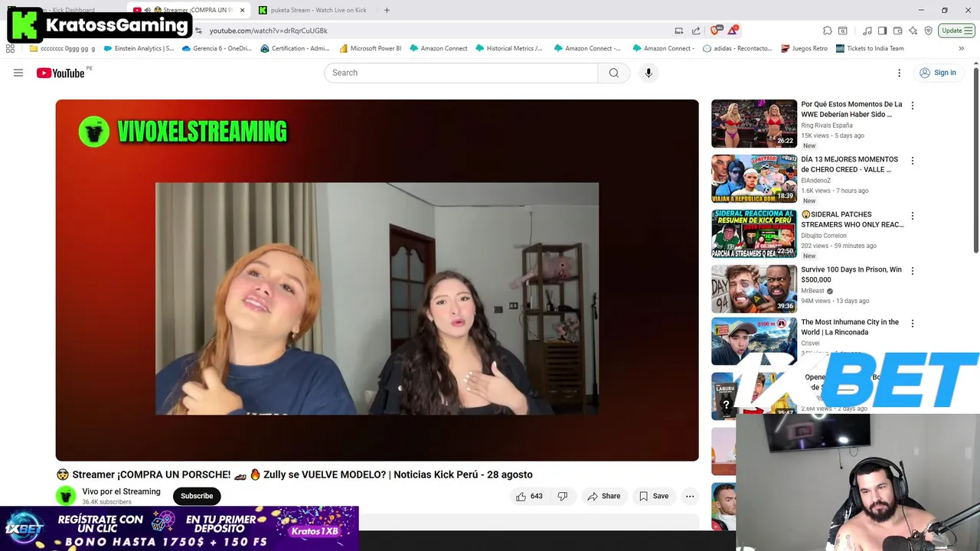980x551 pixels.
Task: Click title 'Survive 100 Days In Prison'
Action: point(851,274)
